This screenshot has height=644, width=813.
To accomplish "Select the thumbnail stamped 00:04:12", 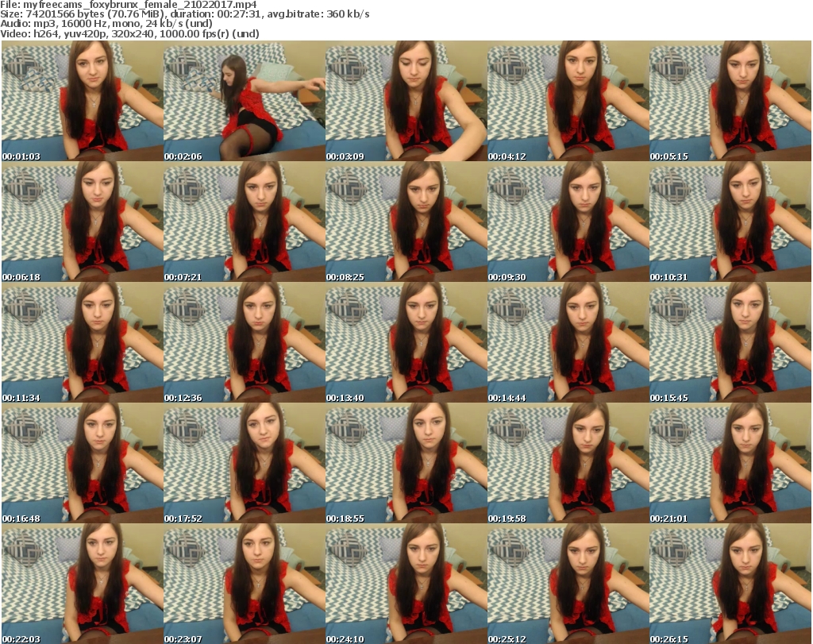I will 568,101.
